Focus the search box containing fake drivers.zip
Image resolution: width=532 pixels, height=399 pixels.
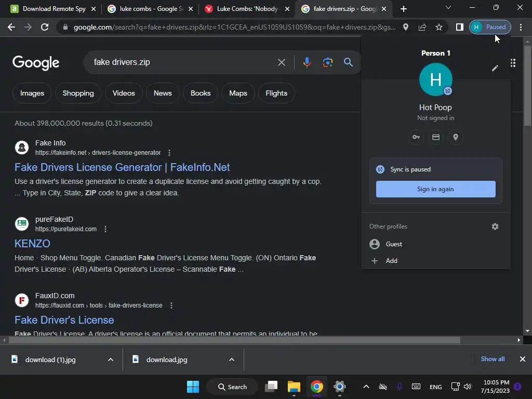(183, 62)
